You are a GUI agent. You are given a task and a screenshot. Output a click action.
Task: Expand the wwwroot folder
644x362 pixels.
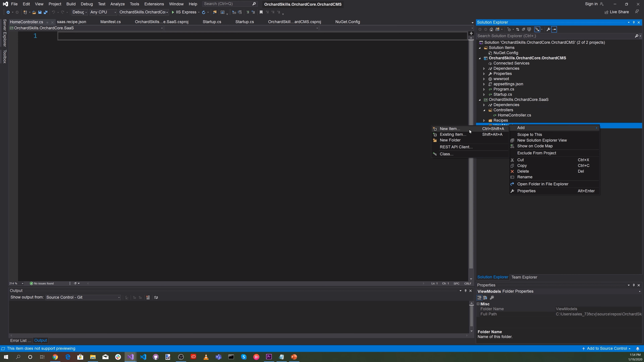tap(484, 79)
